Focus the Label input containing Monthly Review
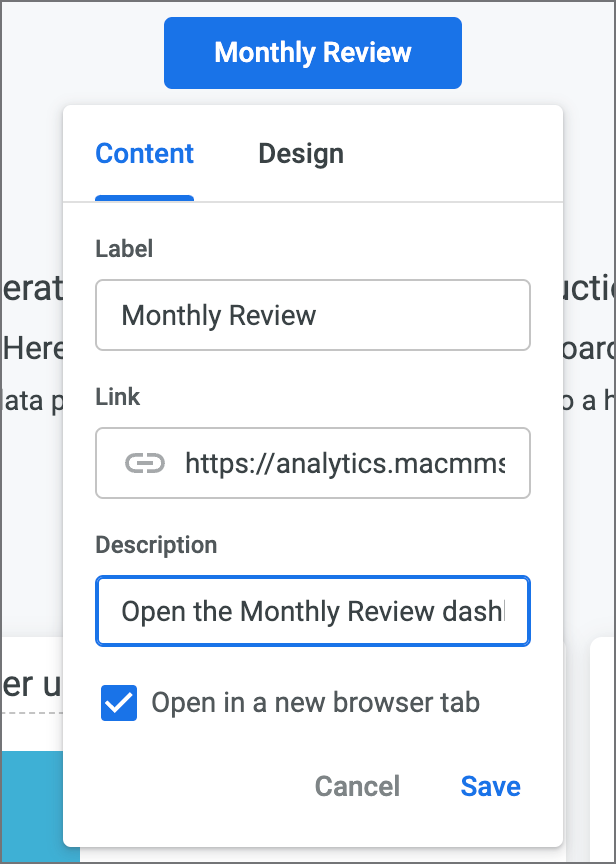 coord(312,315)
